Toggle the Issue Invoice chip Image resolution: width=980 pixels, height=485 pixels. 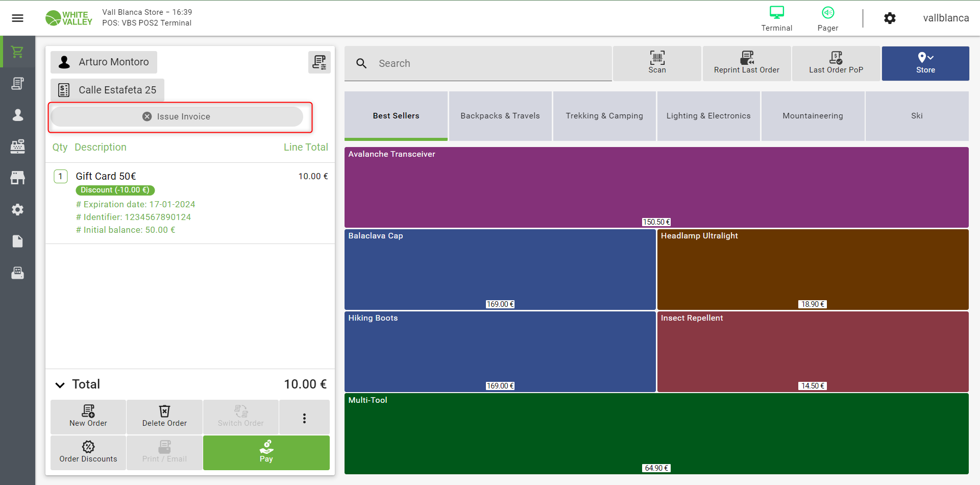click(x=177, y=116)
